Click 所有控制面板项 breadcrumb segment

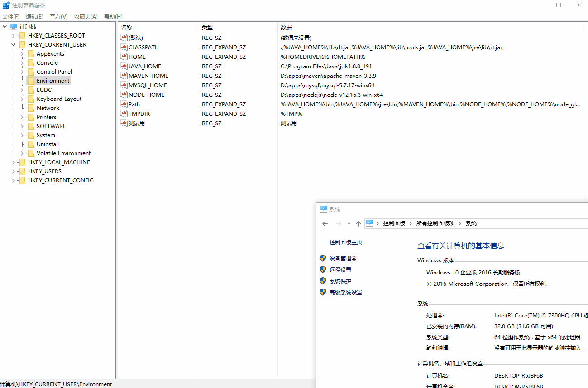pyautogui.click(x=435, y=223)
